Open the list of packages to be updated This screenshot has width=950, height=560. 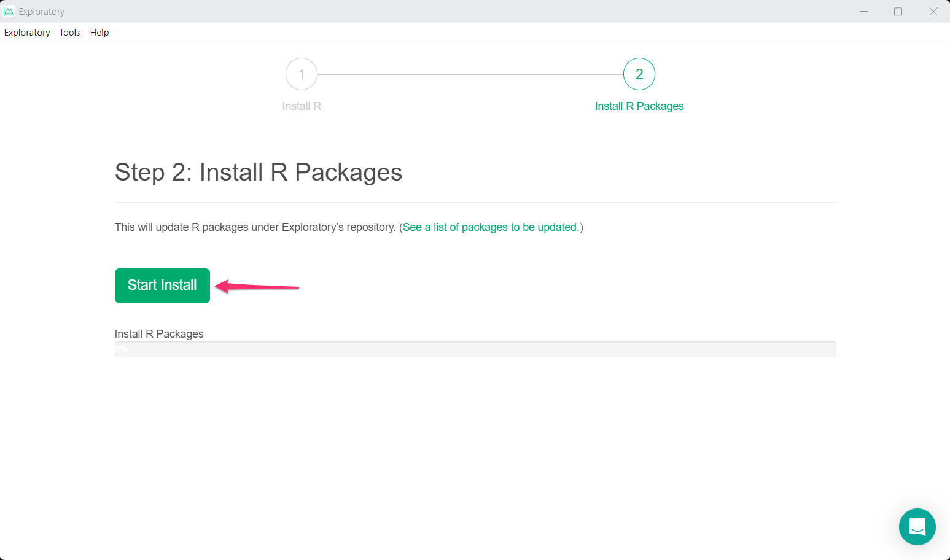[x=490, y=227]
